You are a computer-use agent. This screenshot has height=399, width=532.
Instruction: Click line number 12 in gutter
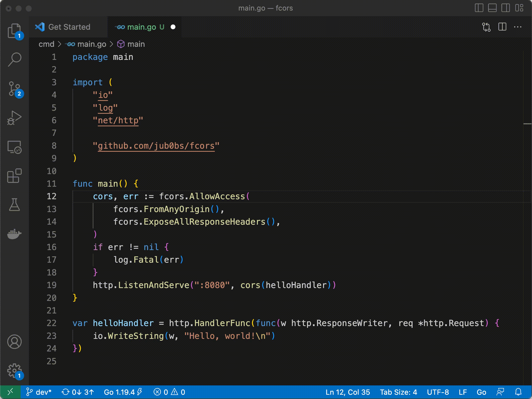tap(52, 196)
